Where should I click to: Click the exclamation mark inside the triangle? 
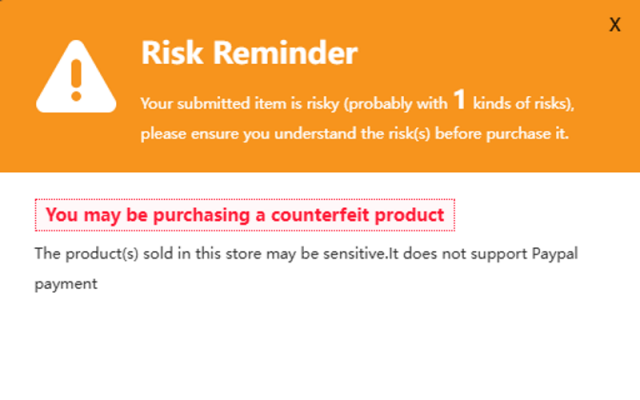pos(77,78)
